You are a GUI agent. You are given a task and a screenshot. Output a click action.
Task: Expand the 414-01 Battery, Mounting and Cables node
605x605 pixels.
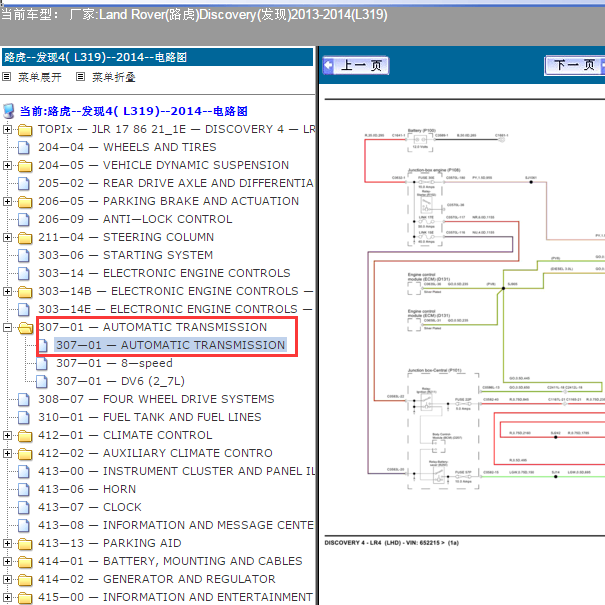(7, 561)
